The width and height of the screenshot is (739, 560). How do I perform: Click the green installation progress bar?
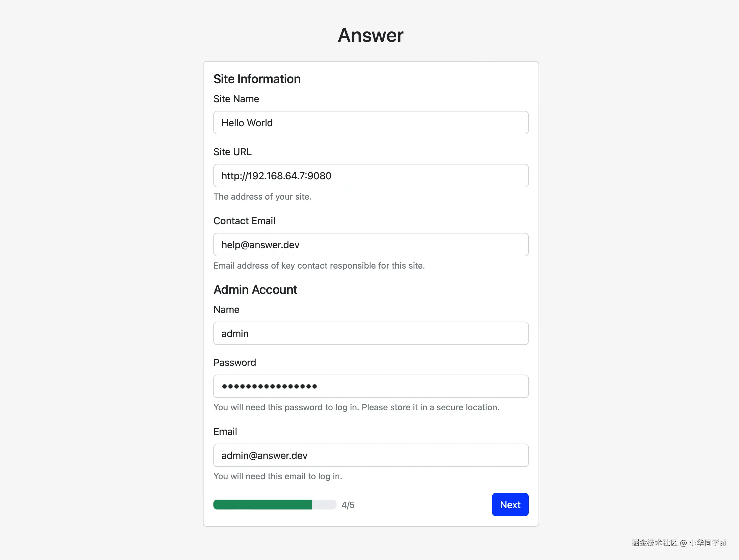pos(274,505)
